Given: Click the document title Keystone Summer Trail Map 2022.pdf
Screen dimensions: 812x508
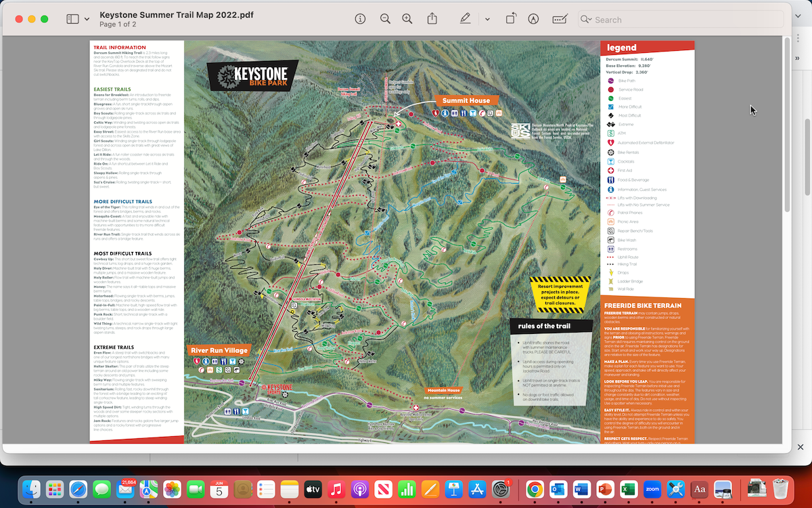Looking at the screenshot, I should tap(177, 14).
